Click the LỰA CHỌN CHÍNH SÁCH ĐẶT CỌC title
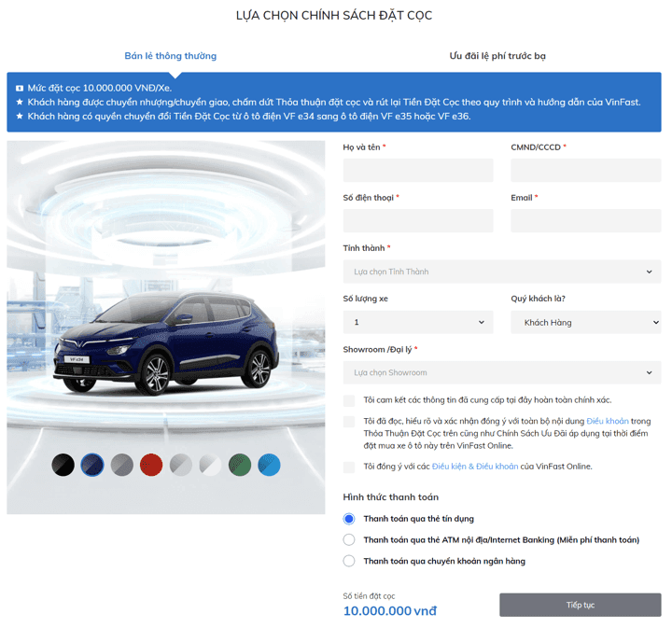Viewport: 672px width, 642px height. [334, 16]
